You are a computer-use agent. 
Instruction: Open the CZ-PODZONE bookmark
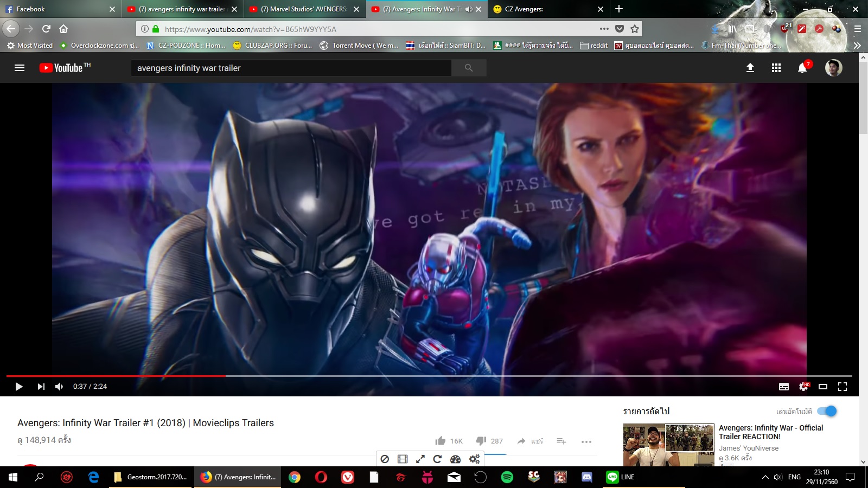click(186, 46)
